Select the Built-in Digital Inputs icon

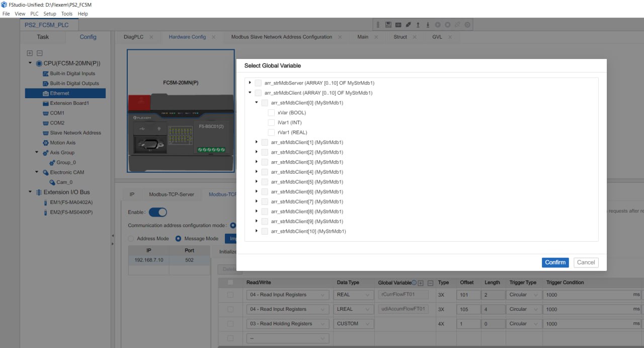pos(45,74)
